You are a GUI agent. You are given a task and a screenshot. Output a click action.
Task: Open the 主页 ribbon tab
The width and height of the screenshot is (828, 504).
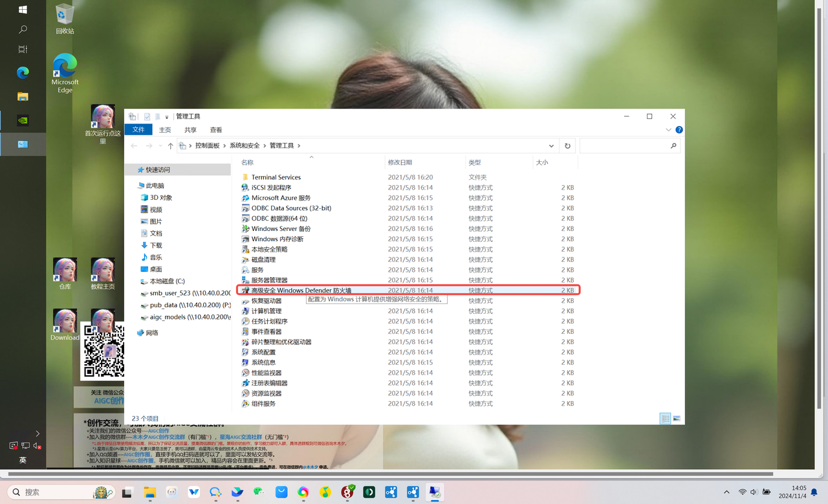[165, 130]
